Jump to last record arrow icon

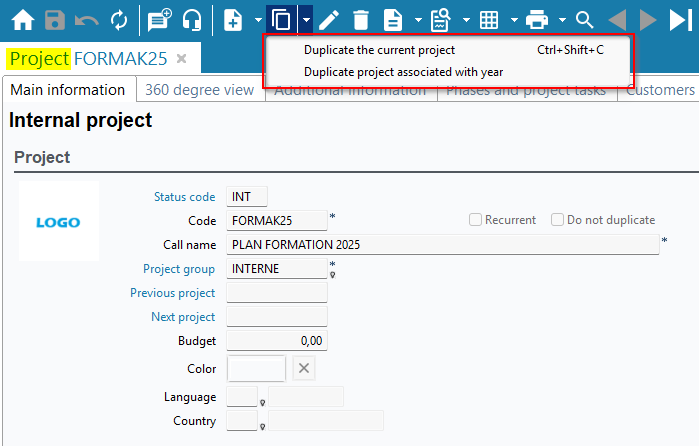[x=680, y=20]
